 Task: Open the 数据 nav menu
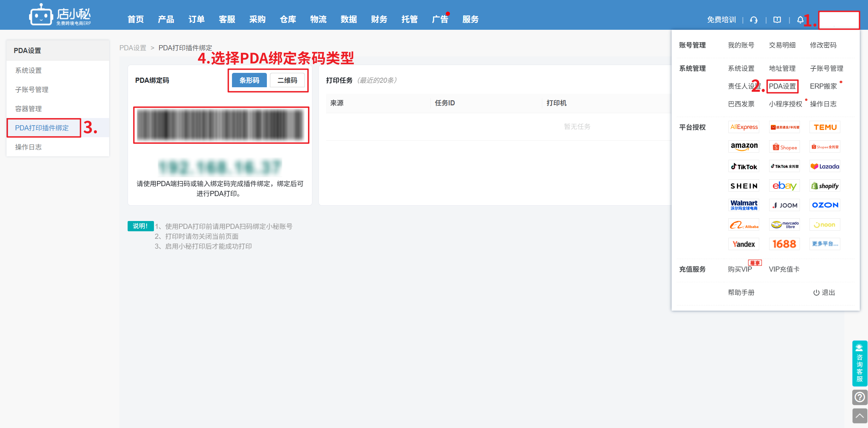pyautogui.click(x=349, y=20)
